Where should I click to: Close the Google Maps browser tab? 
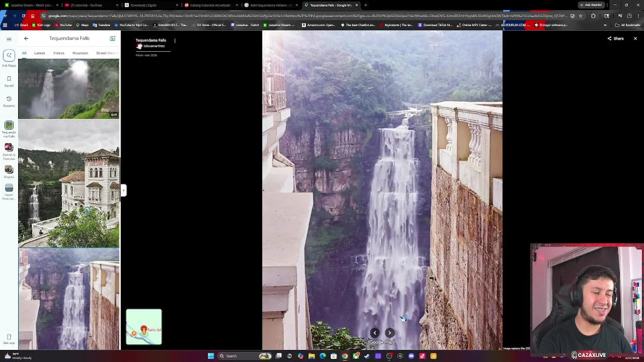357,5
